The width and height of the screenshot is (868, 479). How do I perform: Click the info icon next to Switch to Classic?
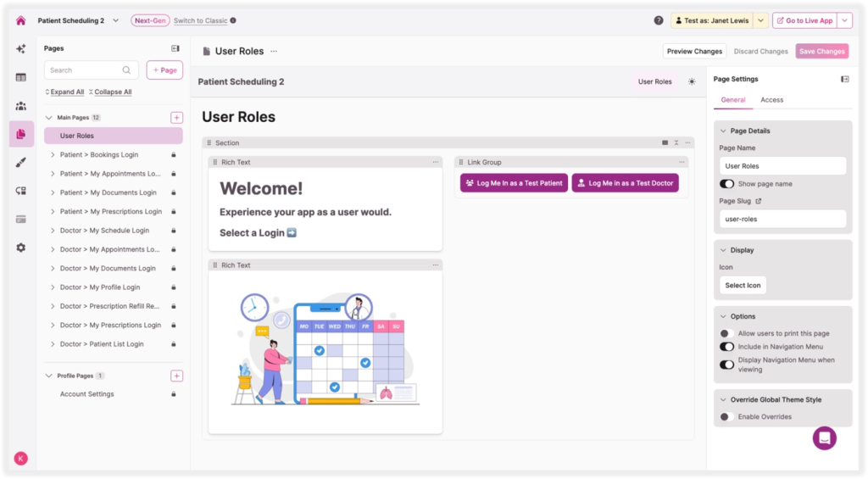(x=233, y=20)
